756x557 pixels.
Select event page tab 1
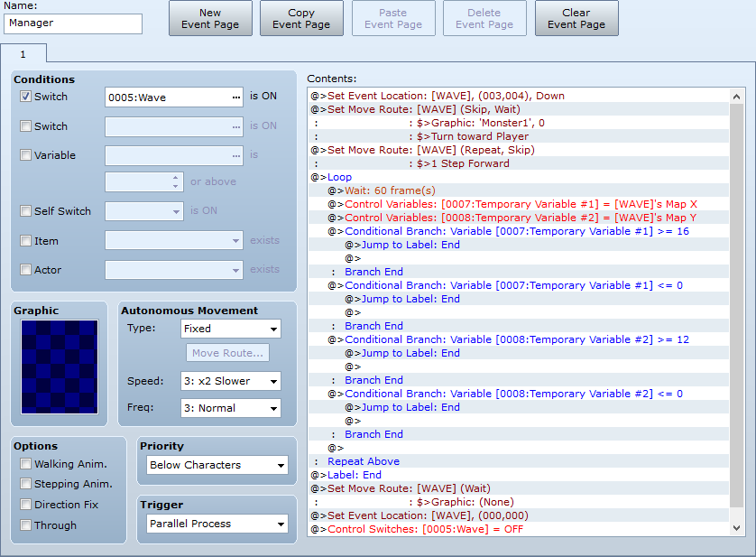[x=23, y=54]
